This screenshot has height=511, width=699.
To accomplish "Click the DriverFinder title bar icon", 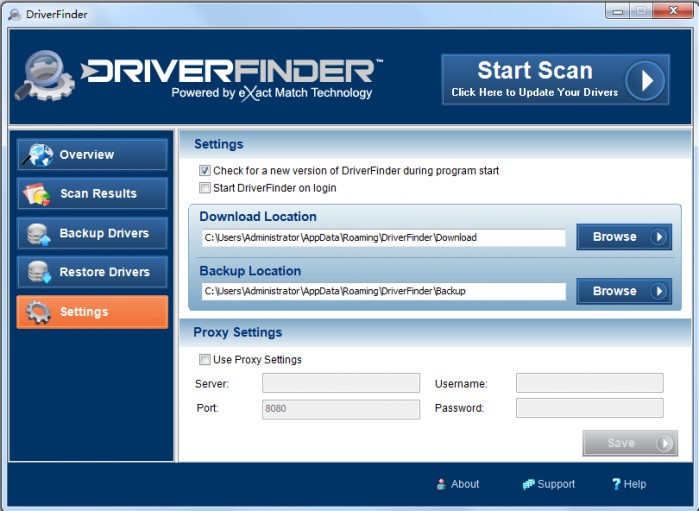I will (x=14, y=14).
